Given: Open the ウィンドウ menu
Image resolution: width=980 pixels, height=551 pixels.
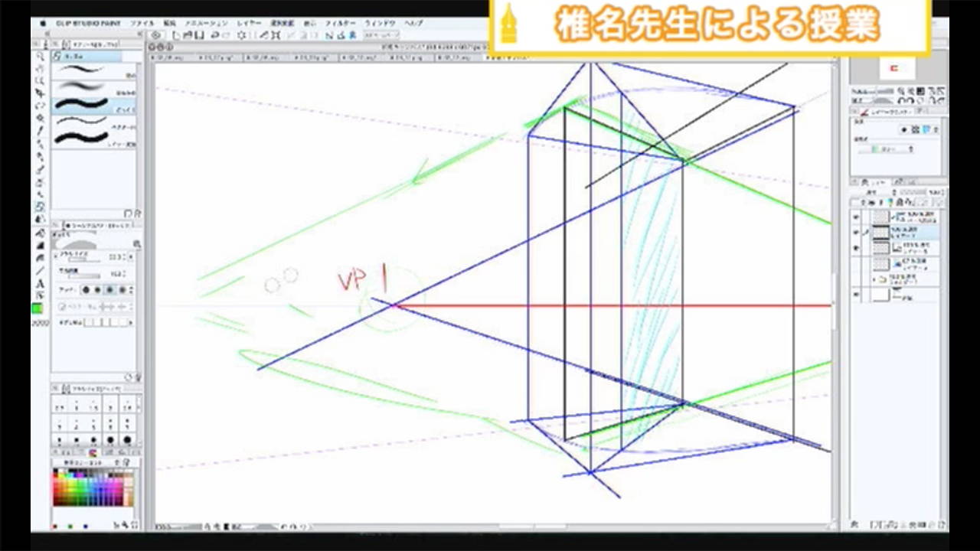Looking at the screenshot, I should click(x=379, y=23).
